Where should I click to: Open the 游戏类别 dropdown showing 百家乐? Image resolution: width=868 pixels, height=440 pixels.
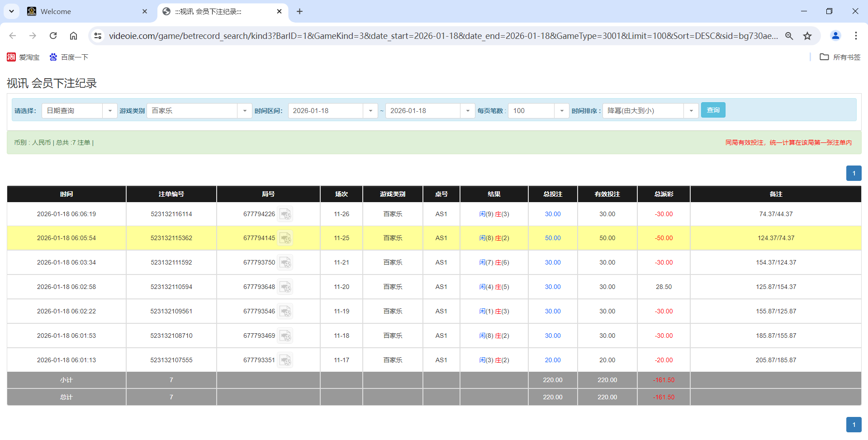(x=245, y=110)
